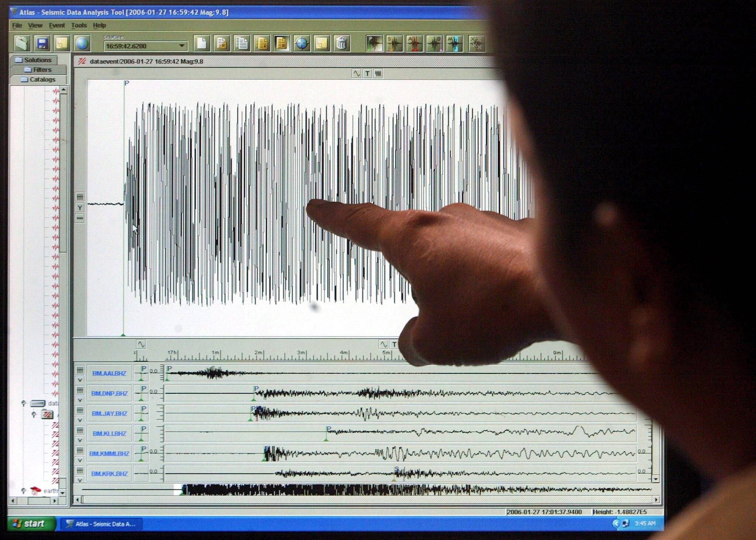Select the P-phase pick tool icon
Screen dimensions: 756x540
tap(374, 44)
